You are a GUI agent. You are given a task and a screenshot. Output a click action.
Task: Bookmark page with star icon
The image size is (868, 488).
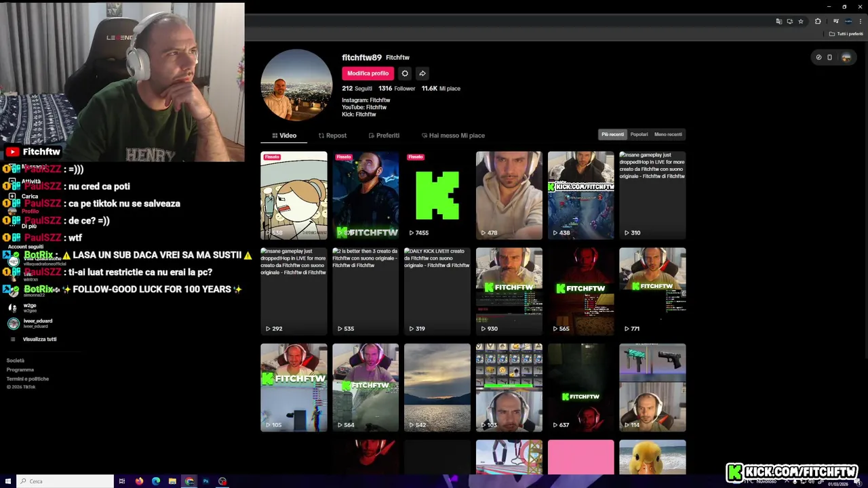point(801,22)
